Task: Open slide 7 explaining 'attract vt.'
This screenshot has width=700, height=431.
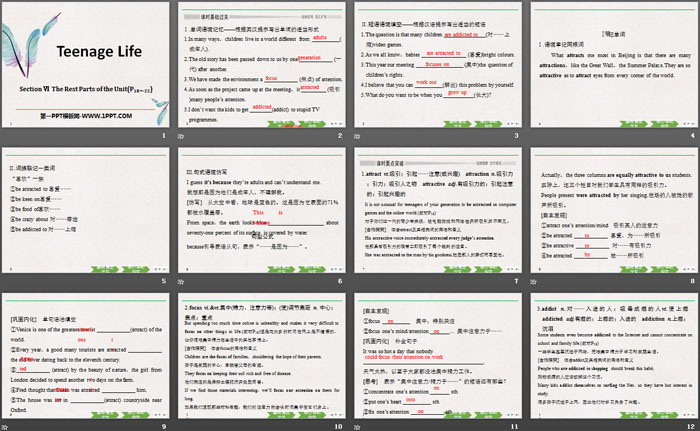Action: point(436,213)
